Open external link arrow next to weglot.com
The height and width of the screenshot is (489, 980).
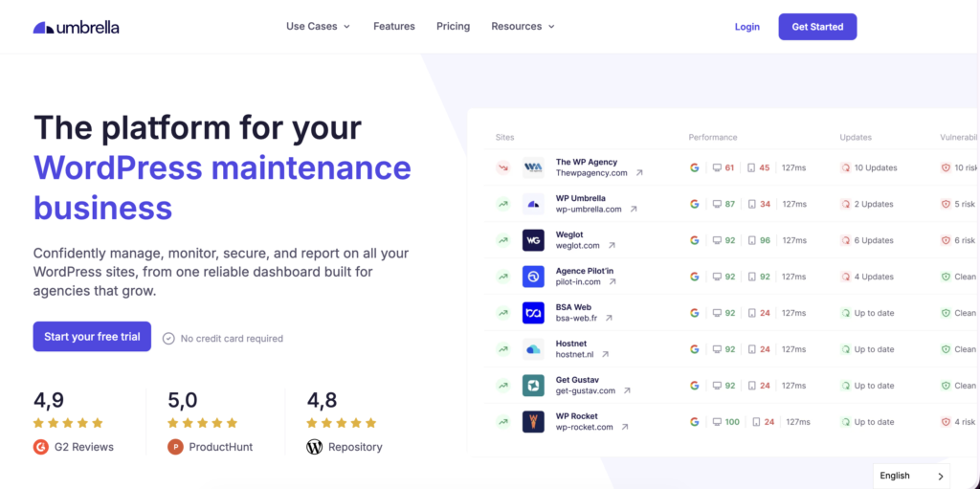(612, 246)
